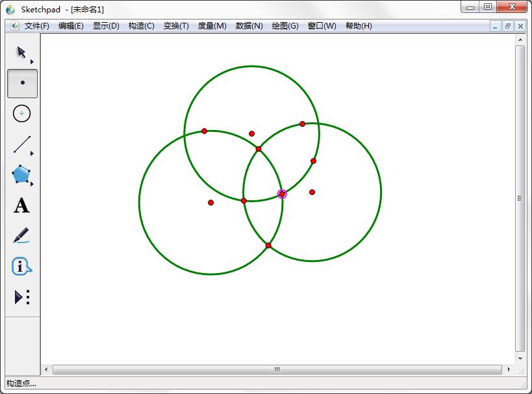Open the 文件(F) menu
532x394 pixels.
tap(36, 26)
